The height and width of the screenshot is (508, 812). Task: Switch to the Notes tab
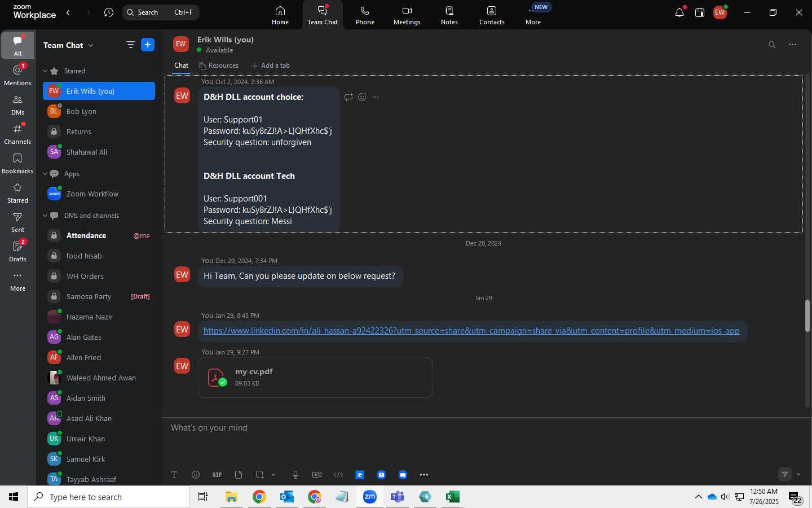[449, 15]
